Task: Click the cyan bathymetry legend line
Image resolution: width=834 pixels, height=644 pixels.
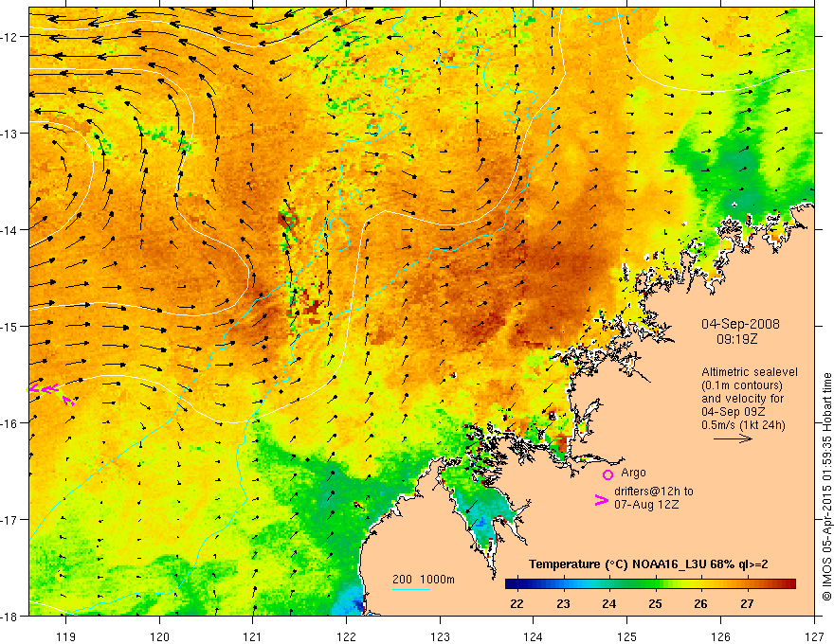Action: (411, 589)
